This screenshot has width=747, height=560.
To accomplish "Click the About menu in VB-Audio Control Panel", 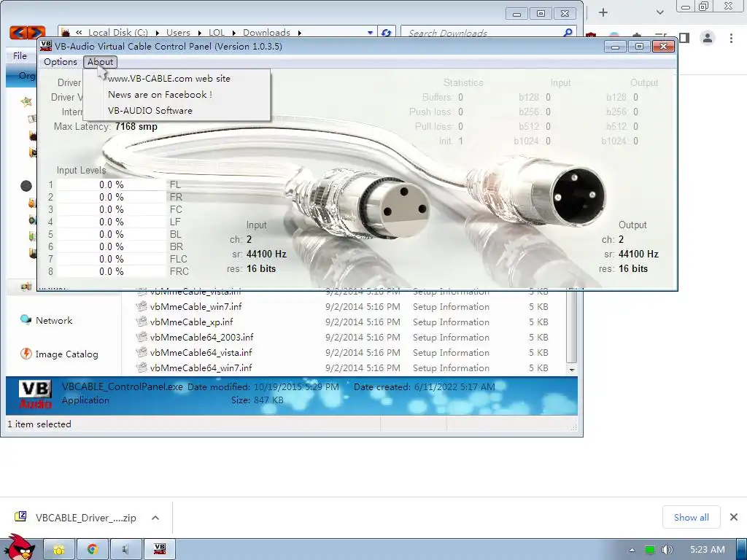I will coord(100,62).
